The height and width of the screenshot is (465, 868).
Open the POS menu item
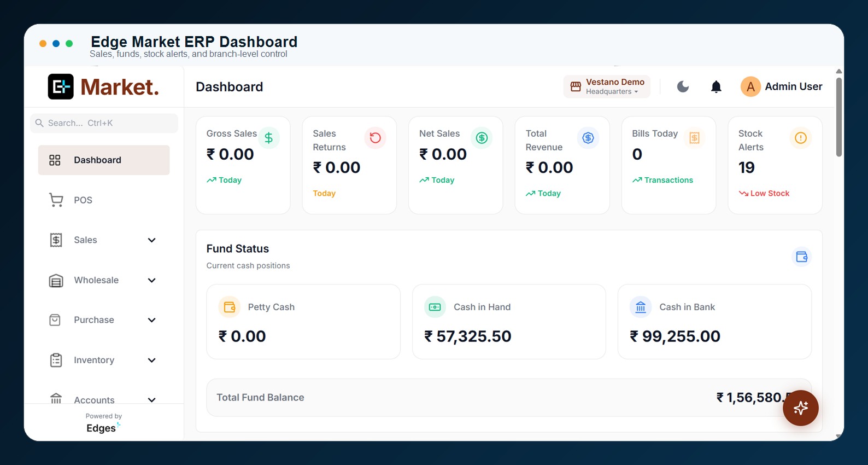click(x=83, y=200)
